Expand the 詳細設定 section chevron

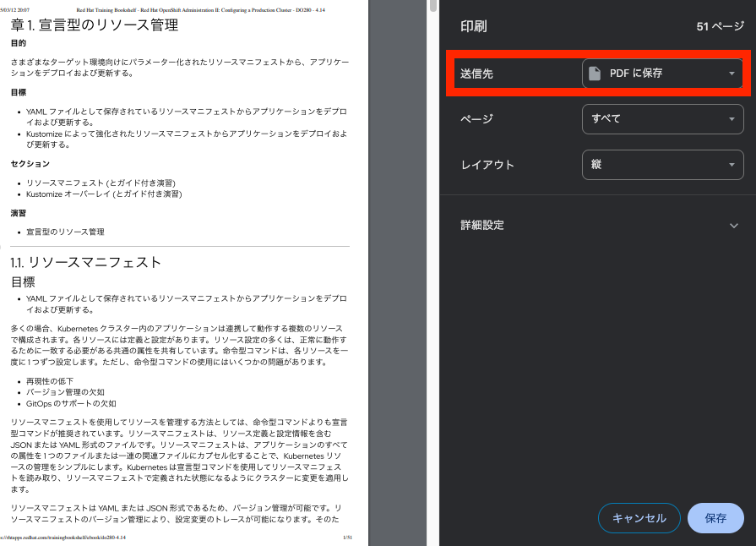[732, 226]
